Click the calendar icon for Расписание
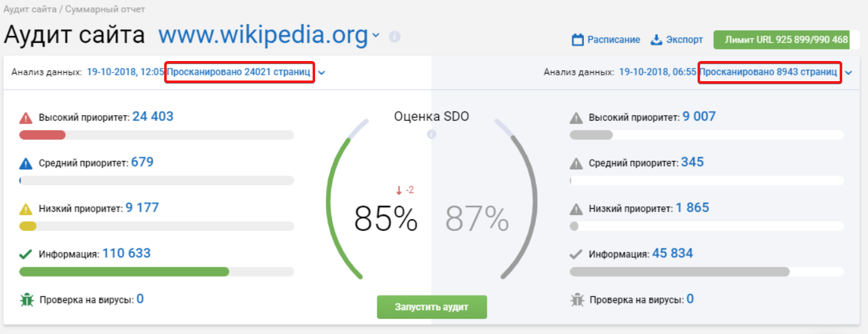 pyautogui.click(x=577, y=40)
